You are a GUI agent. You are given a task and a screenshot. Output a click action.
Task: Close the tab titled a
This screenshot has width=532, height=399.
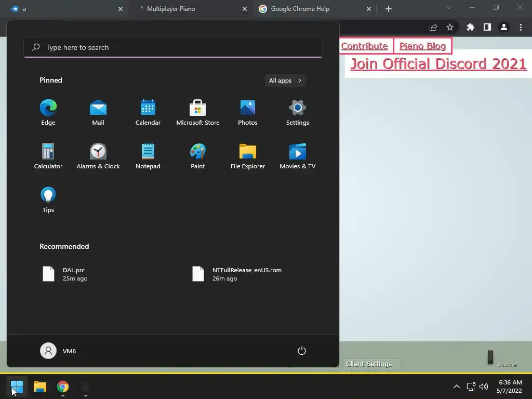pos(121,9)
